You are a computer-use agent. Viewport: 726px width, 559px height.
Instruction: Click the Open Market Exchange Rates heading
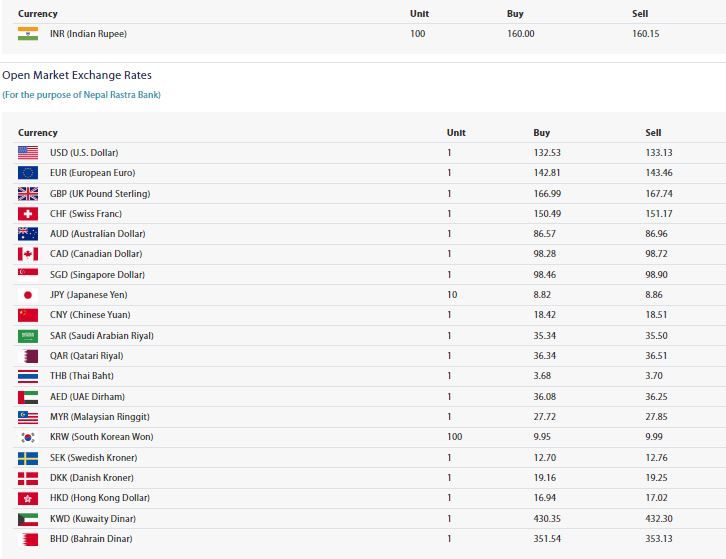[77, 75]
